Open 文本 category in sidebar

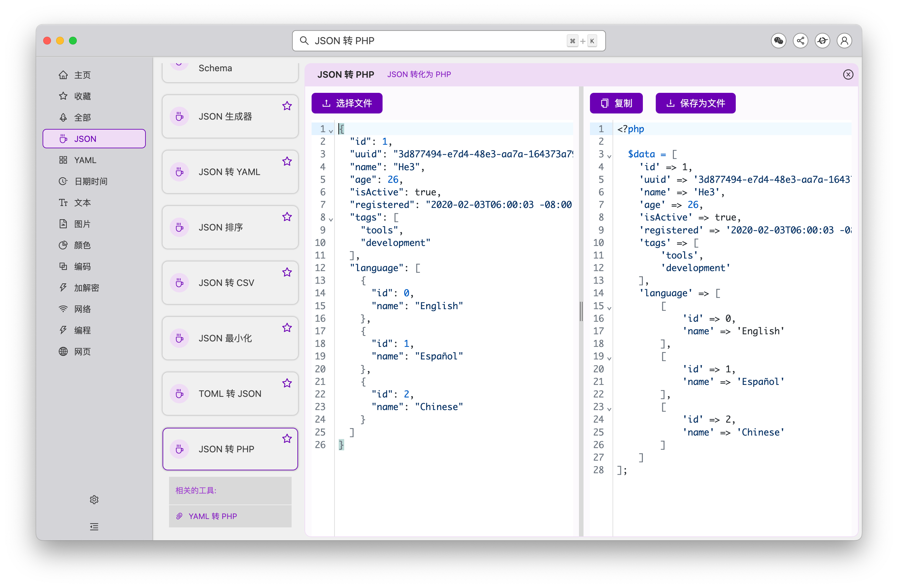[94, 202]
